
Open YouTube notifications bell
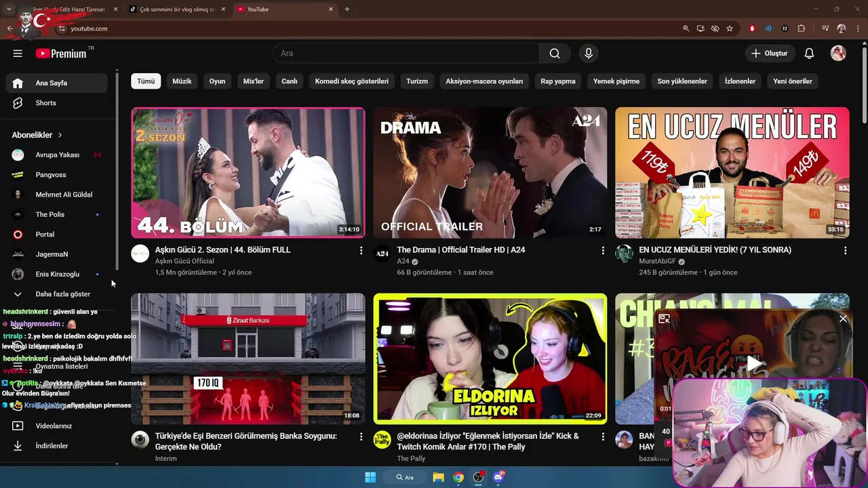pyautogui.click(x=809, y=54)
